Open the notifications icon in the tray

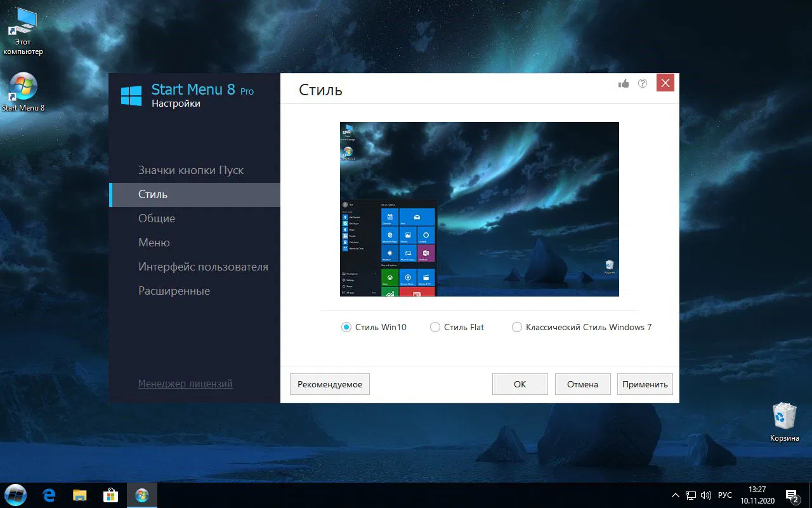coord(792,495)
